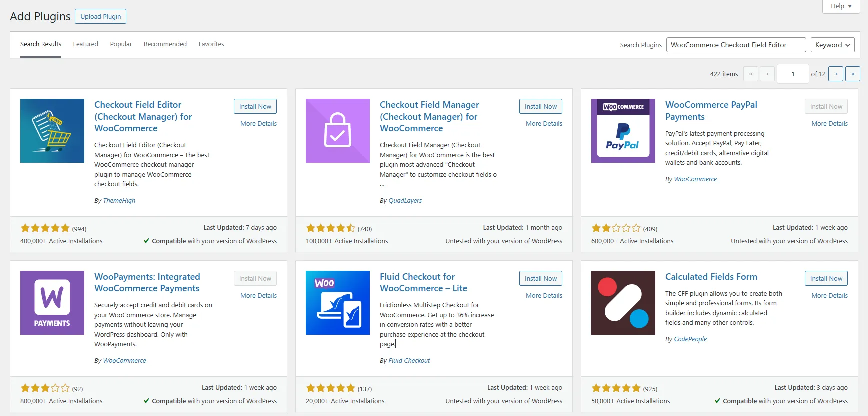Click '20,000+ Active Installations' text
The height and width of the screenshot is (416, 868).
pos(345,401)
